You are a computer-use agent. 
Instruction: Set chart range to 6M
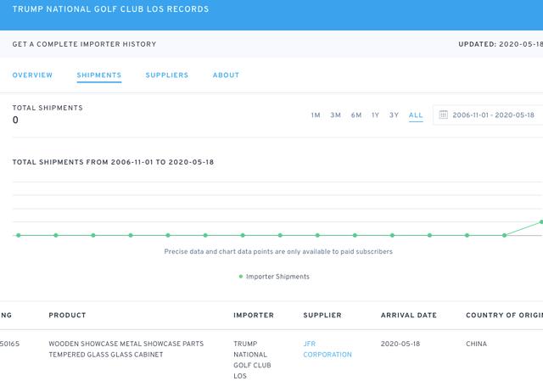[356, 115]
